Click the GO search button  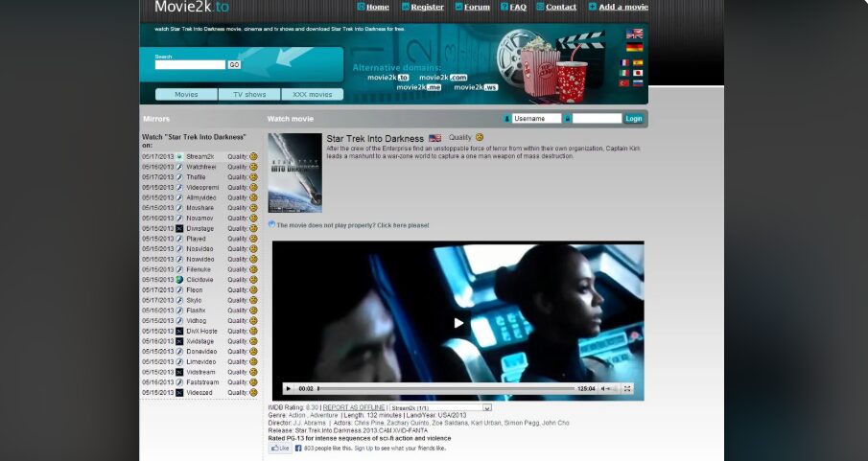pyautogui.click(x=234, y=65)
